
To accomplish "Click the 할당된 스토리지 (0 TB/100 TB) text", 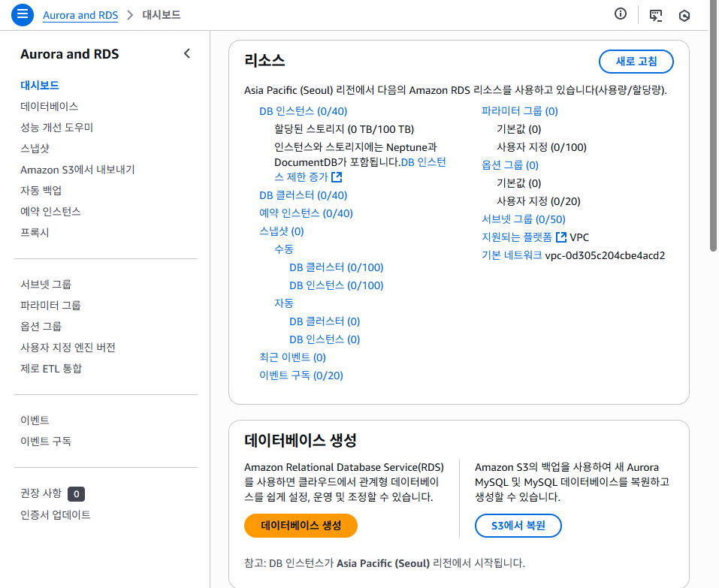I will click(344, 129).
